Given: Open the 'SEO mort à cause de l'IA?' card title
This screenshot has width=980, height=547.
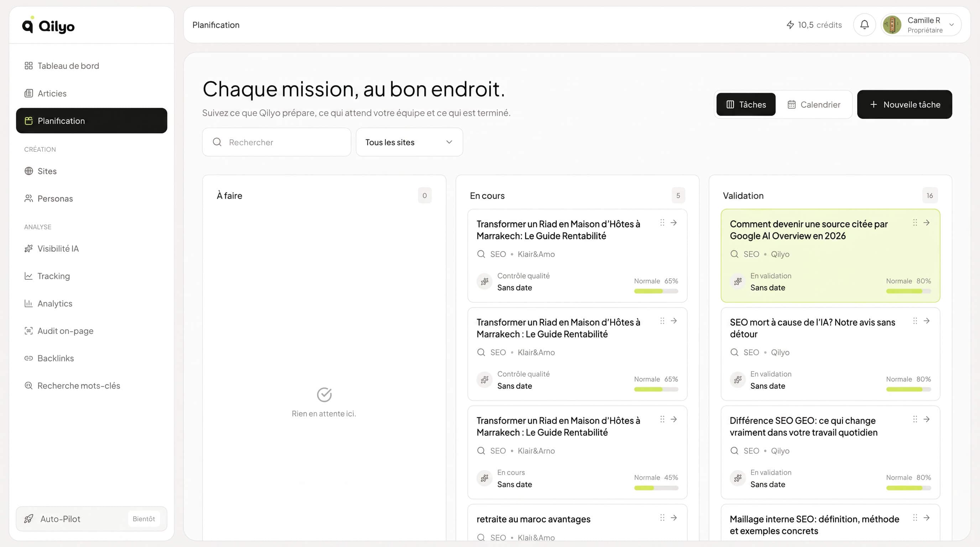Looking at the screenshot, I should [812, 328].
